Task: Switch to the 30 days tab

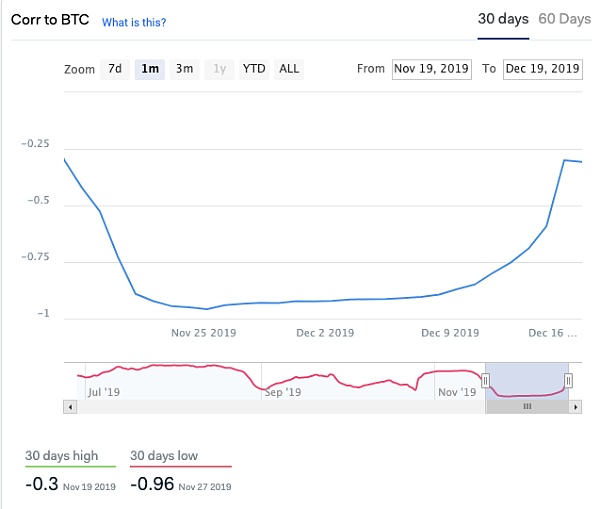Action: 503,19
